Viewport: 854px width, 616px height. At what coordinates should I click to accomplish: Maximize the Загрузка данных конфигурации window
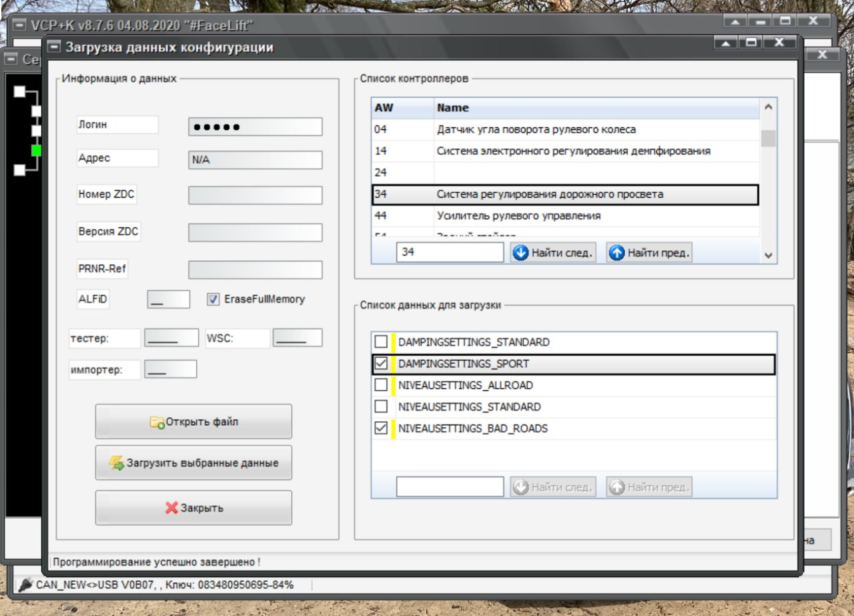click(x=751, y=43)
